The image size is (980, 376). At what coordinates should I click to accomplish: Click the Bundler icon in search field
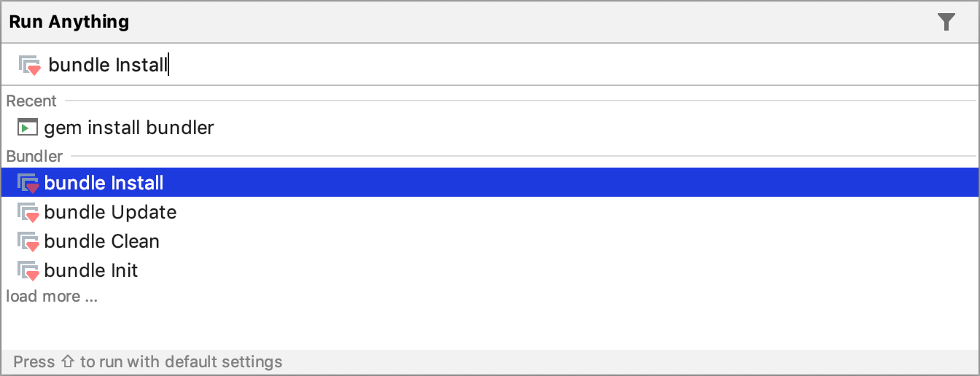pos(29,65)
